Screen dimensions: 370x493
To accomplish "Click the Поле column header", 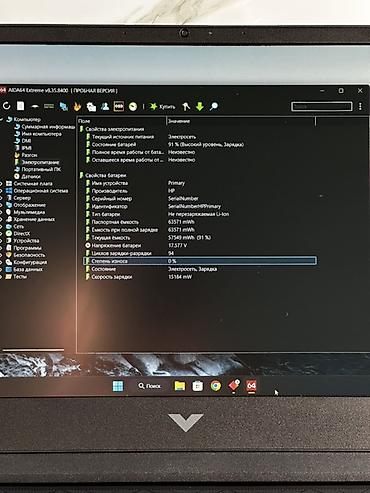I will coord(121,121).
